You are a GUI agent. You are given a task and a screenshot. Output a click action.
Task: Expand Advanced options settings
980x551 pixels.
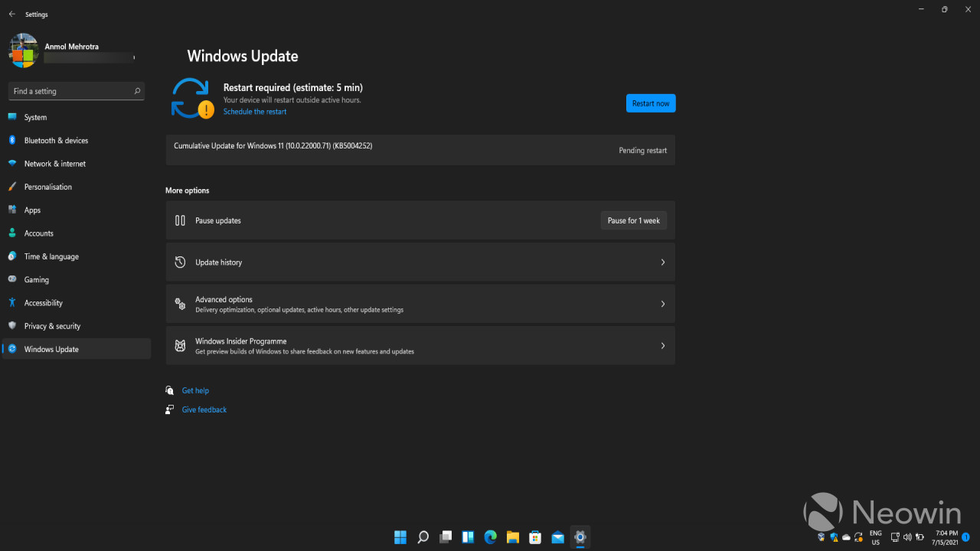coord(420,303)
